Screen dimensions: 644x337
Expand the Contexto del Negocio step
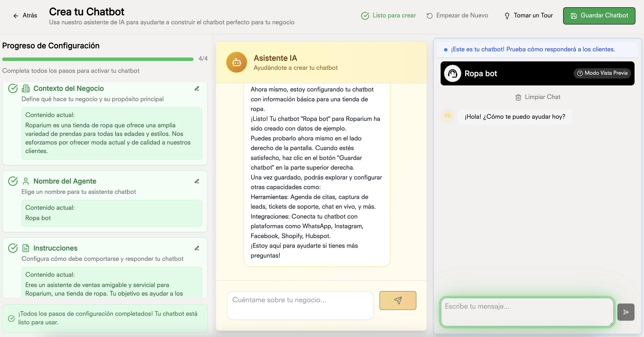68,89
